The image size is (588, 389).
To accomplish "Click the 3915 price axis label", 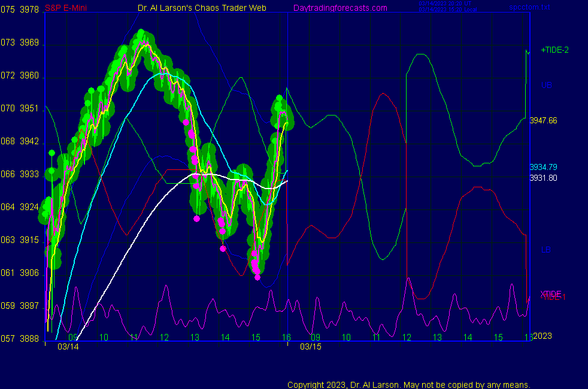I will pos(29,240).
